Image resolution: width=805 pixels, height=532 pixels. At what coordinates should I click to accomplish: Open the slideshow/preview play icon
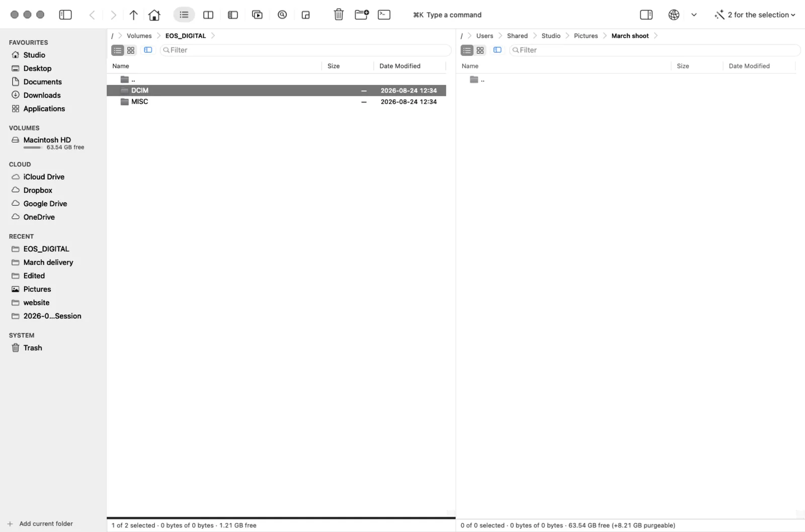pyautogui.click(x=257, y=15)
